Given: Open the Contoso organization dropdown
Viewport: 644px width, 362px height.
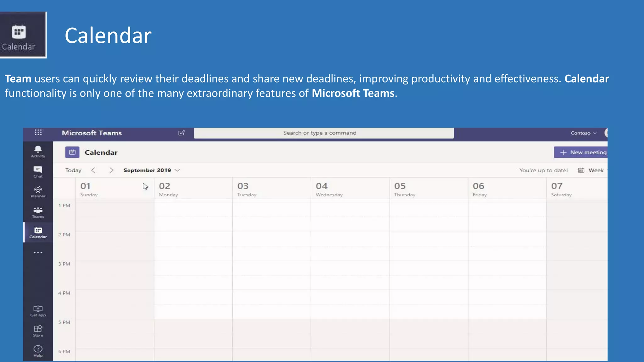Looking at the screenshot, I should pyautogui.click(x=584, y=133).
